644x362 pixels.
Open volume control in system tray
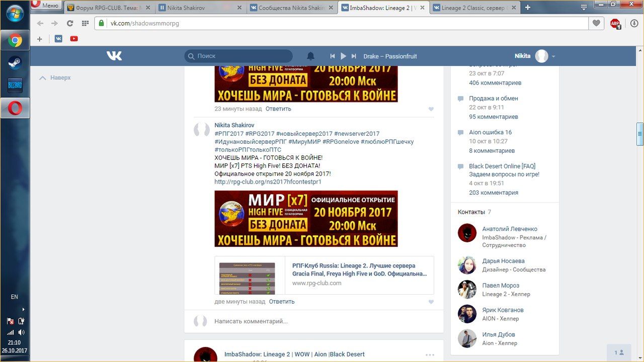click(x=21, y=332)
